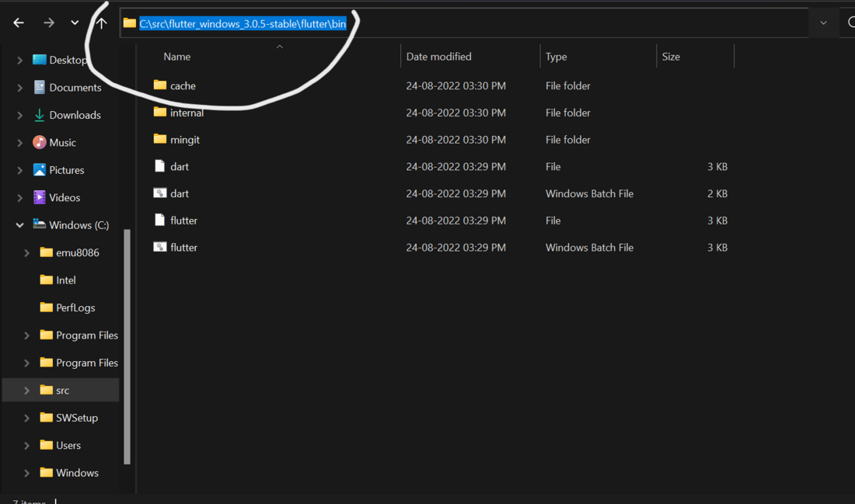The image size is (855, 504).
Task: Sort by Size column header
Action: click(x=671, y=57)
